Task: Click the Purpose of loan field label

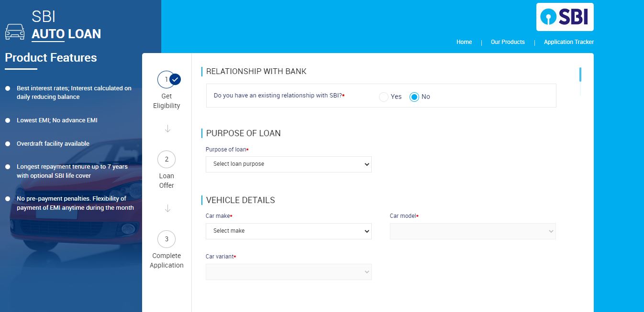Action: [x=227, y=150]
